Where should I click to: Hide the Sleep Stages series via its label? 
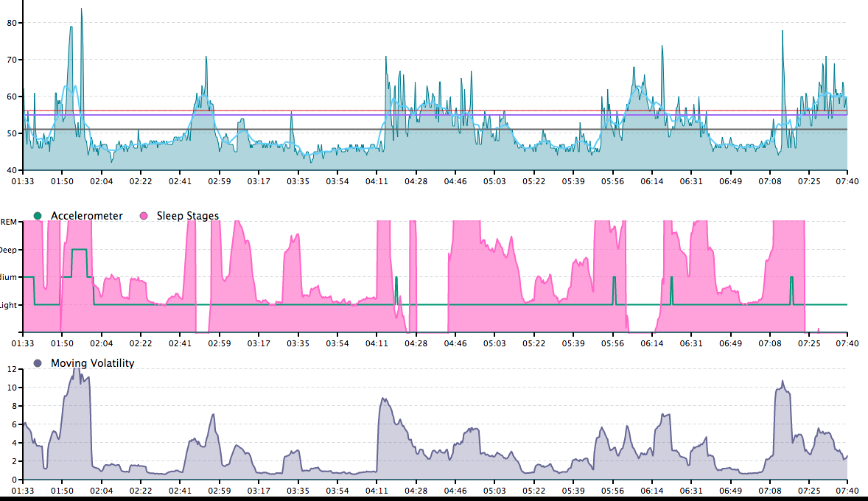point(187,216)
